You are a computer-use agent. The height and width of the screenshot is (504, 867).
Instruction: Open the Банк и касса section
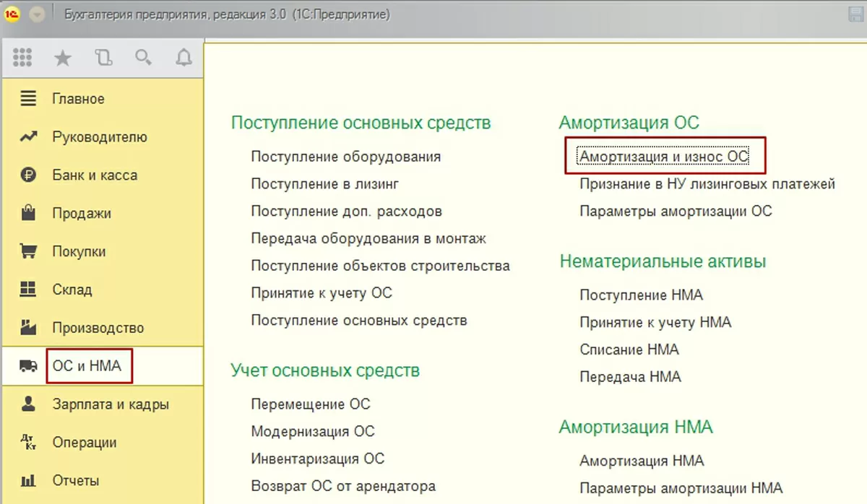click(x=95, y=175)
